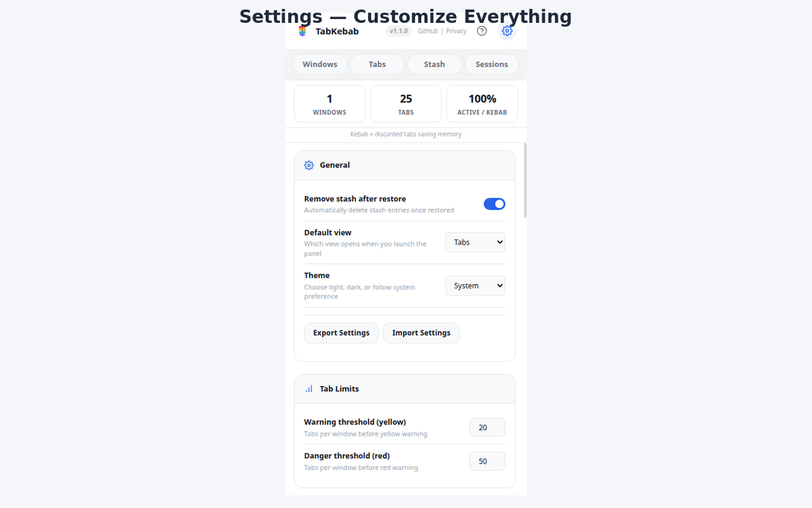Click the TabKebab kebab logo icon

(x=302, y=30)
